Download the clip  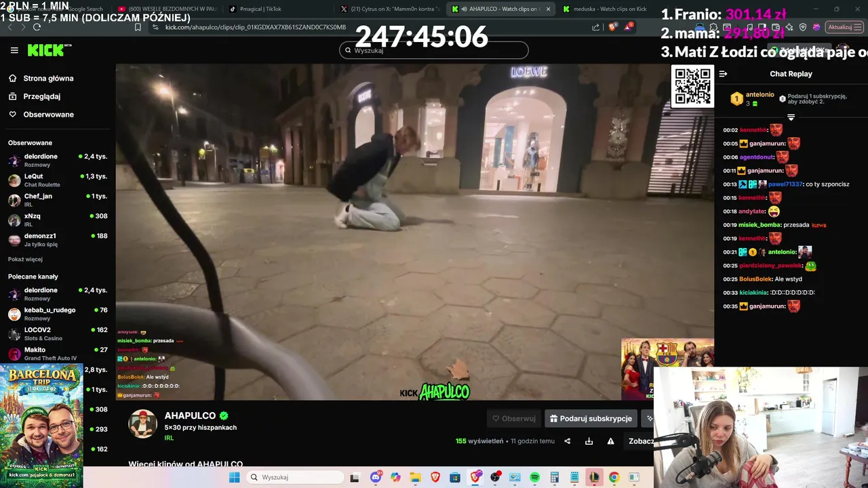click(x=589, y=441)
